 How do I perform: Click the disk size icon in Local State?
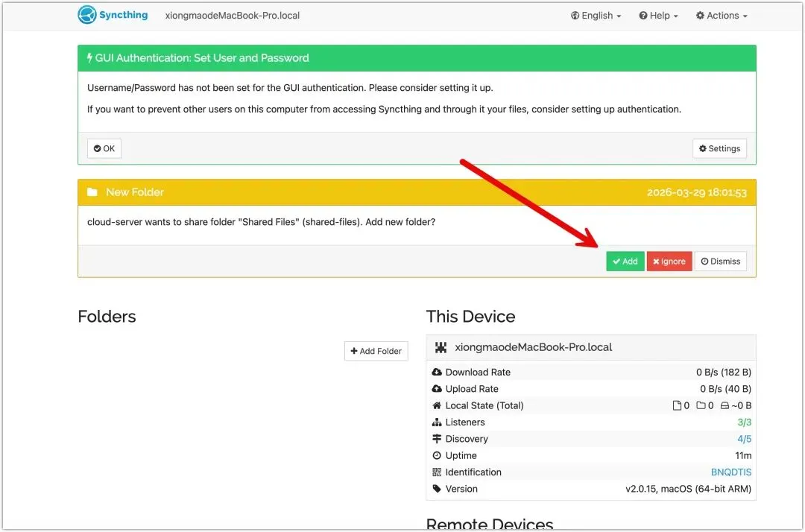point(724,405)
